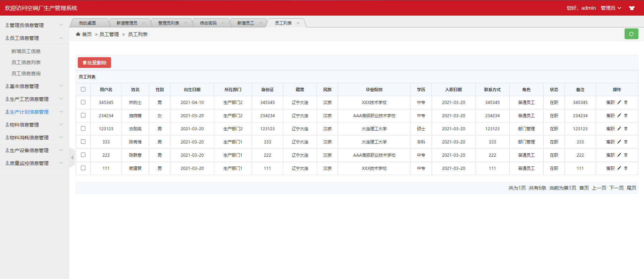Go to 上一页 in pagination

[x=599, y=188]
